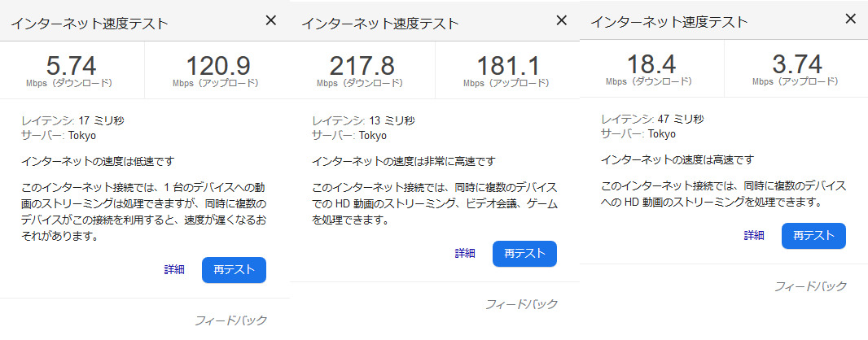868x340 pixels.
Task: Click the 181.1 Mbps upload value
Action: pyautogui.click(x=508, y=65)
